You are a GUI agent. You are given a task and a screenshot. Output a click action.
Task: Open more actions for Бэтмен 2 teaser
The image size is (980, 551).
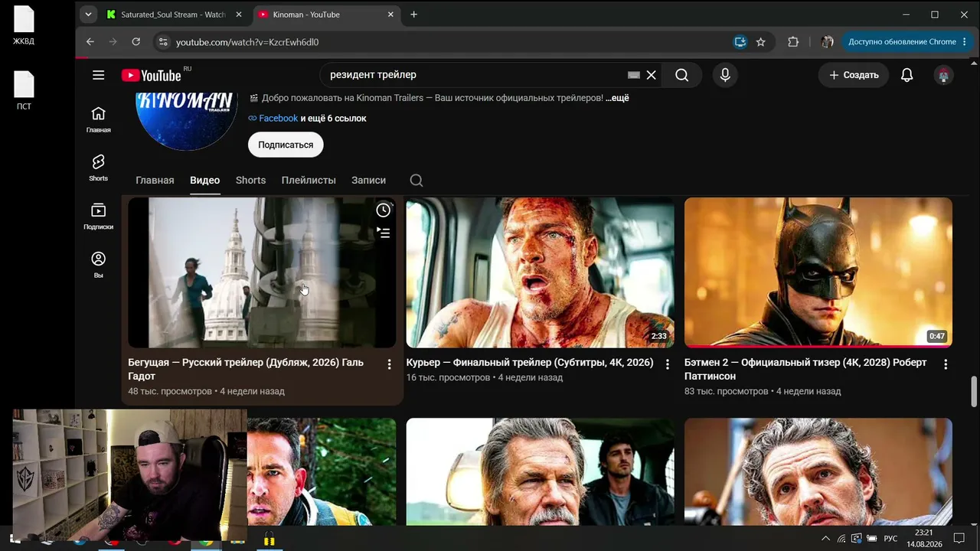point(946,364)
